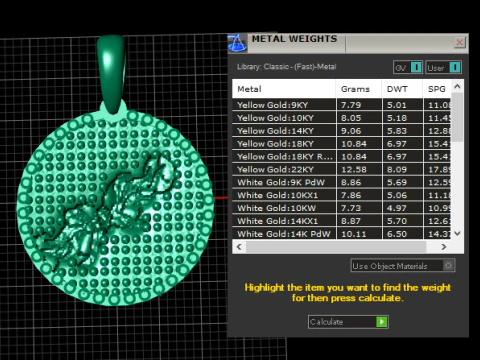This screenshot has height=360, width=480.
Task: Sort by the DWT column header
Action: pos(402,89)
